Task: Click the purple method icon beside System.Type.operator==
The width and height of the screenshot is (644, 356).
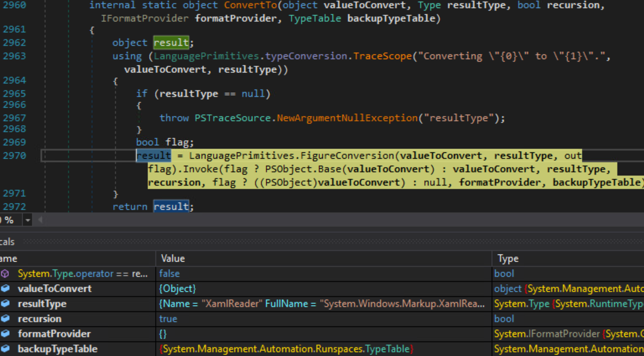Action: [5, 273]
